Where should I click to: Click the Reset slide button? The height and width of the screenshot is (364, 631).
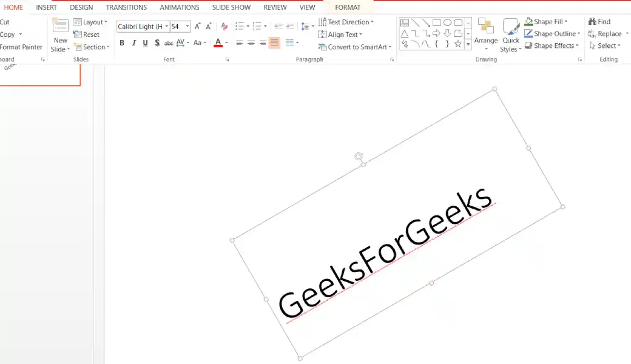[87, 35]
